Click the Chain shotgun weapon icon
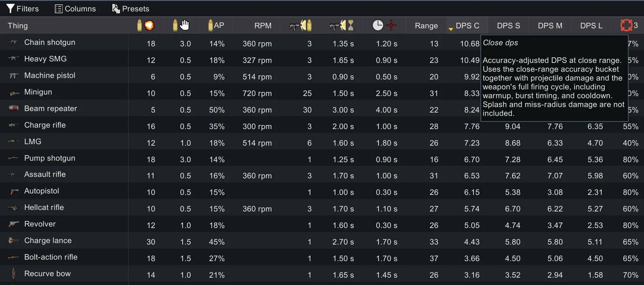Screen dimensions: 644x285 [13, 42]
